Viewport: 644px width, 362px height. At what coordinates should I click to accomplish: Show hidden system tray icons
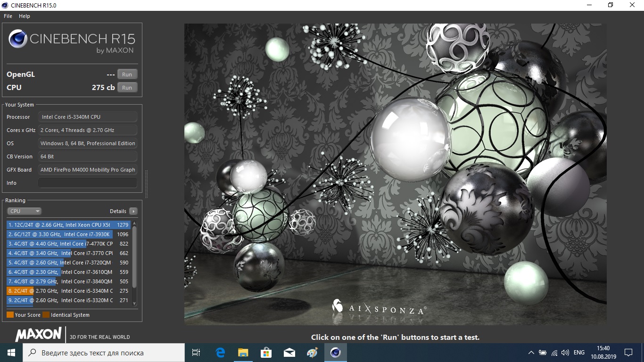[531, 353]
